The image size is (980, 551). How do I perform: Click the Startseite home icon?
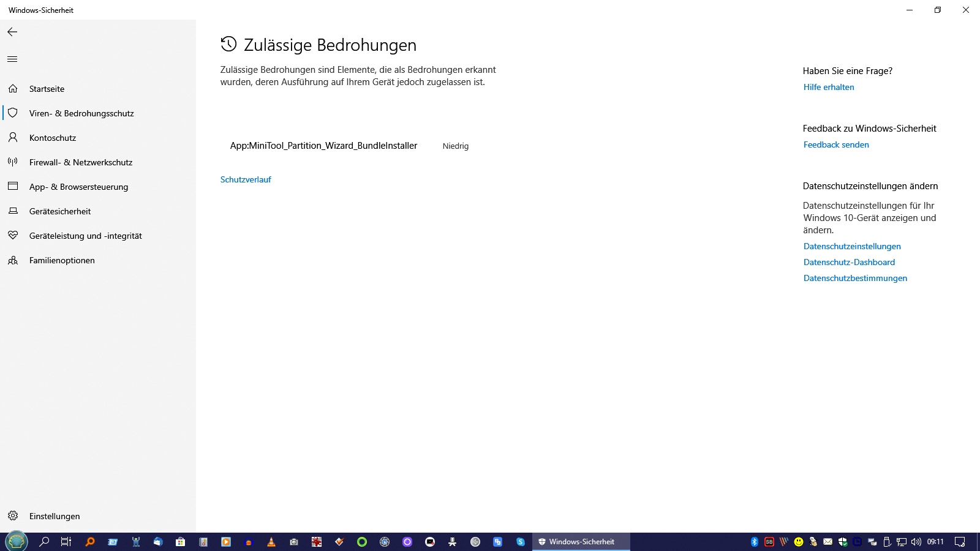13,89
